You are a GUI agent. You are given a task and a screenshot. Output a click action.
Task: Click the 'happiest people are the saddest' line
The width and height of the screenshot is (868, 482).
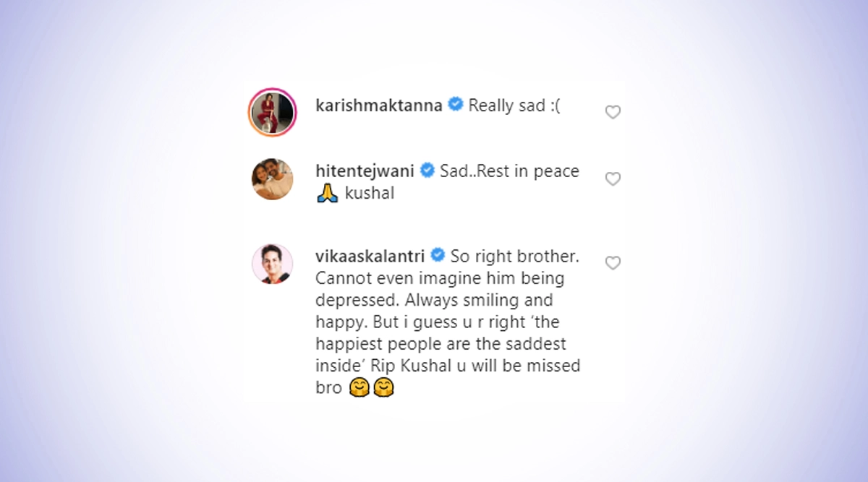point(448,343)
